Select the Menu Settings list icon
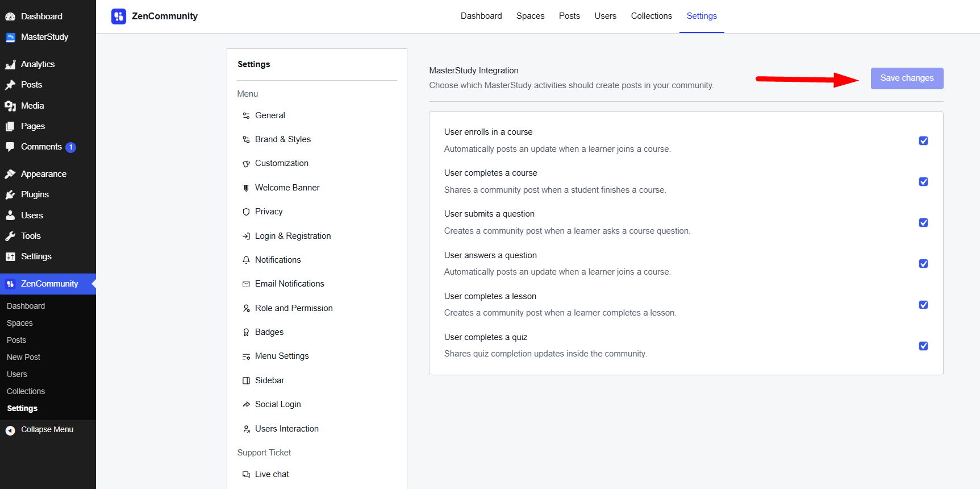Image resolution: width=980 pixels, height=489 pixels. tap(246, 357)
